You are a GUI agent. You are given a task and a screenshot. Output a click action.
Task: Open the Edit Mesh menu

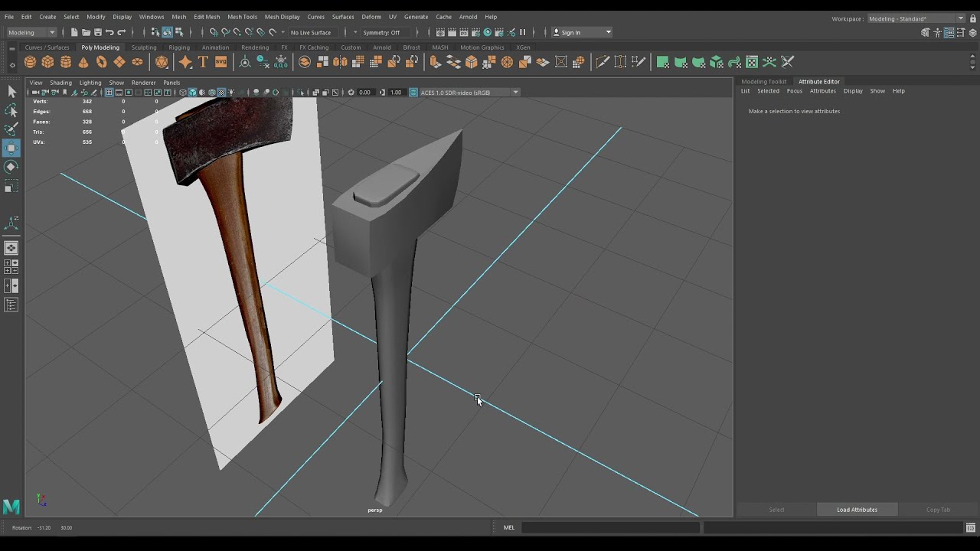point(207,17)
